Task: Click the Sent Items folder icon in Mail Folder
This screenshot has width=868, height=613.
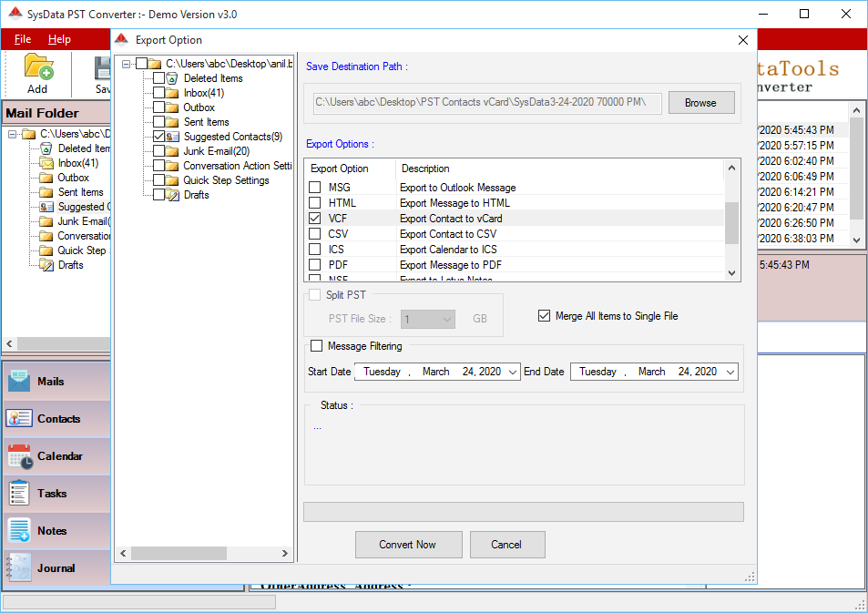Action: pyautogui.click(x=46, y=192)
